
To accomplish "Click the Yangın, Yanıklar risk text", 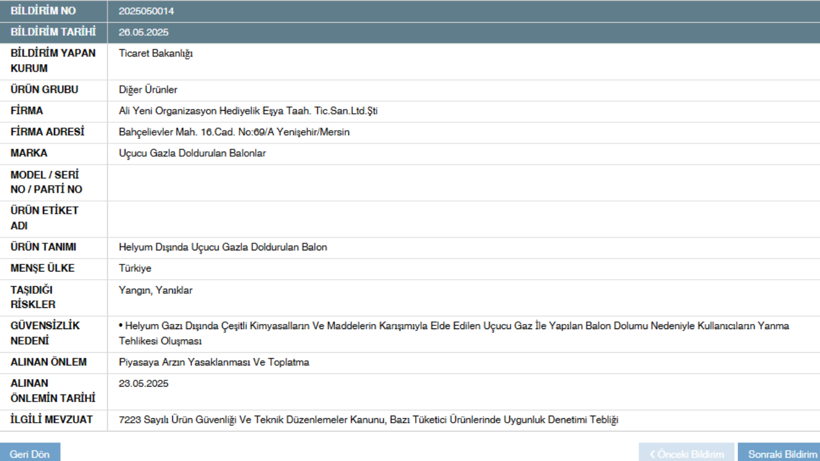I will tap(155, 290).
